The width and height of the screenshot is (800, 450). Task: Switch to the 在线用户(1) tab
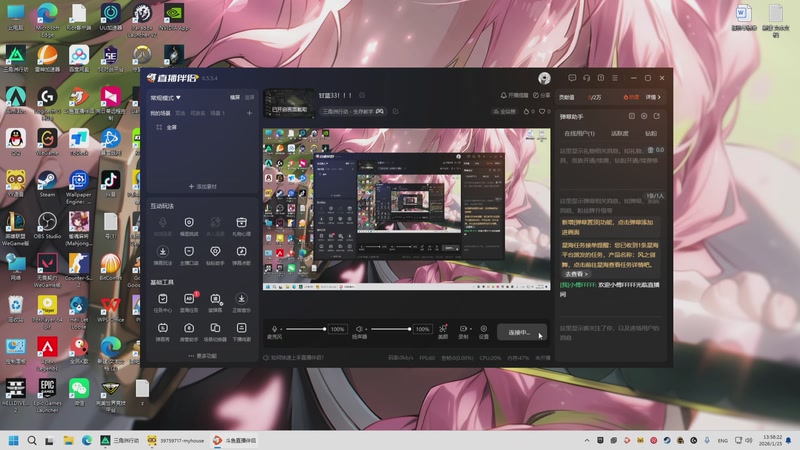click(x=580, y=134)
